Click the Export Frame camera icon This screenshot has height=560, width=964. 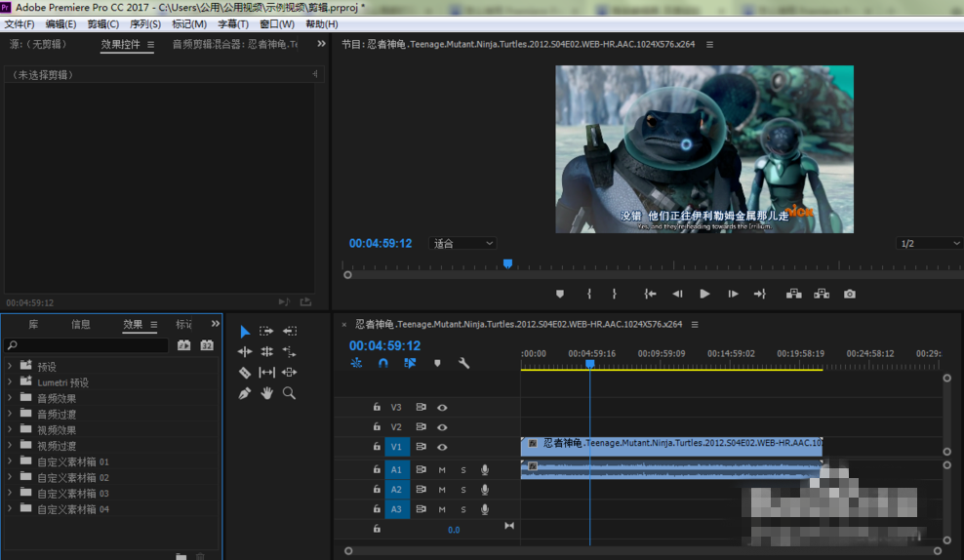[850, 294]
